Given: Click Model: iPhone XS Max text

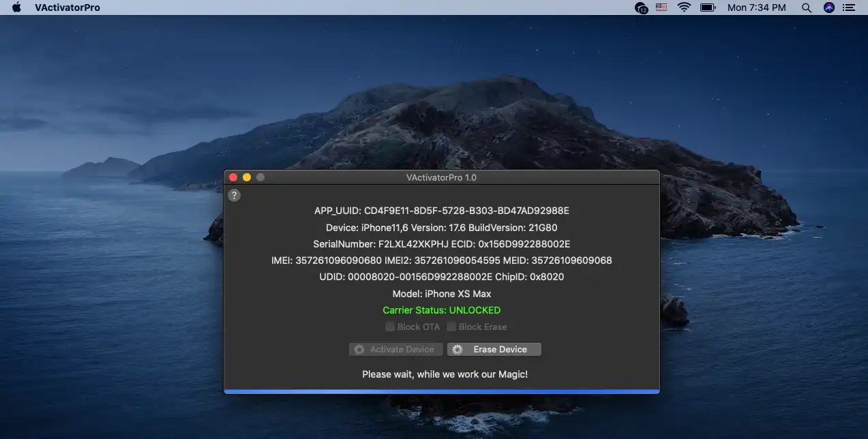Looking at the screenshot, I should click(442, 294).
